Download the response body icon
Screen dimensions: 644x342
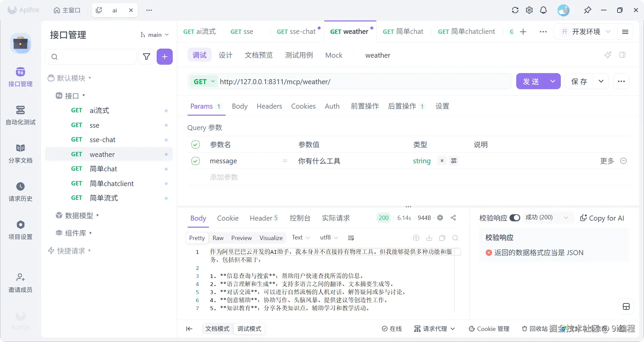tap(429, 238)
